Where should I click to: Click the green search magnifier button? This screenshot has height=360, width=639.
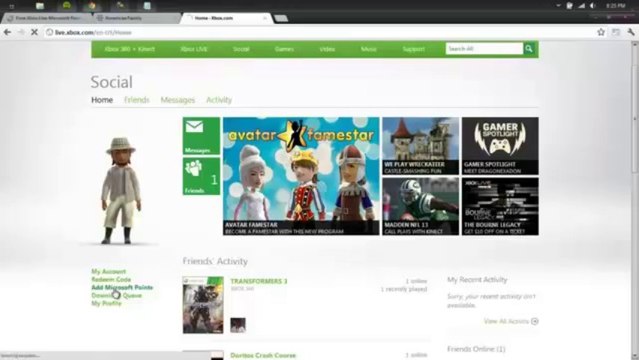[529, 49]
